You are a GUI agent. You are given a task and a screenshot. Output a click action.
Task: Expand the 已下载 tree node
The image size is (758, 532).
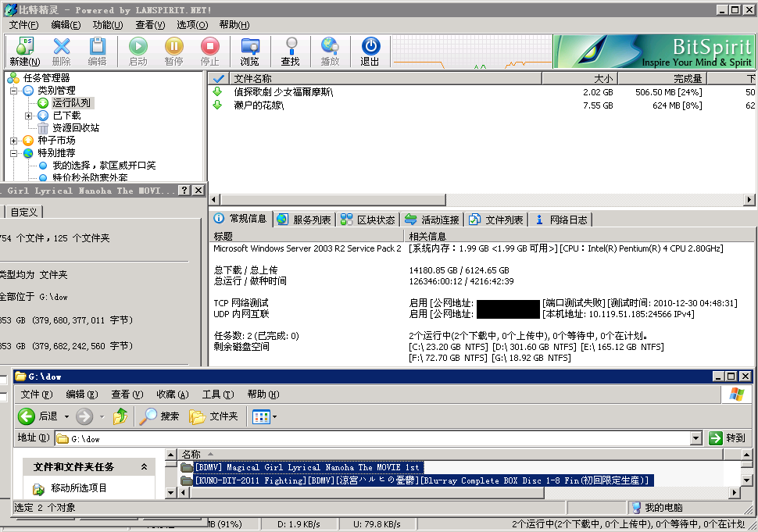28,116
